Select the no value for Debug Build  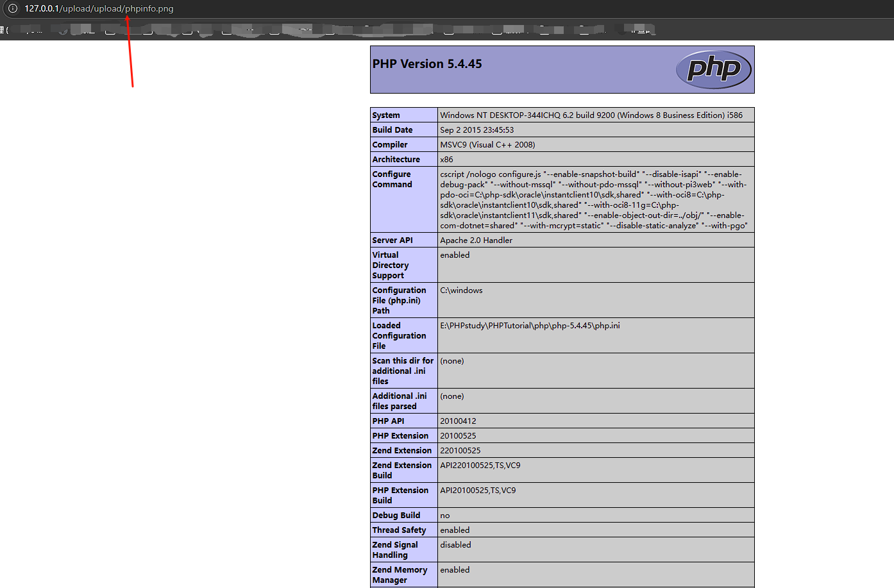(445, 516)
